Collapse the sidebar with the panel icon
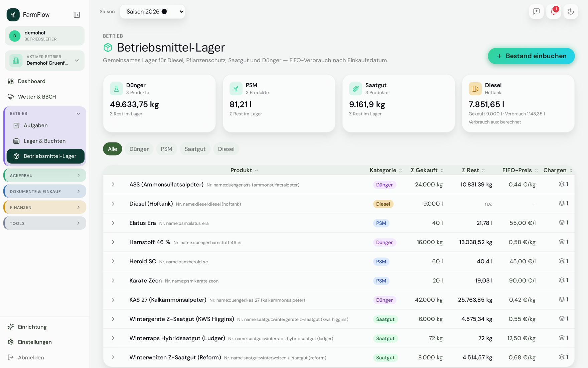The height and width of the screenshot is (368, 588). pyautogui.click(x=77, y=15)
